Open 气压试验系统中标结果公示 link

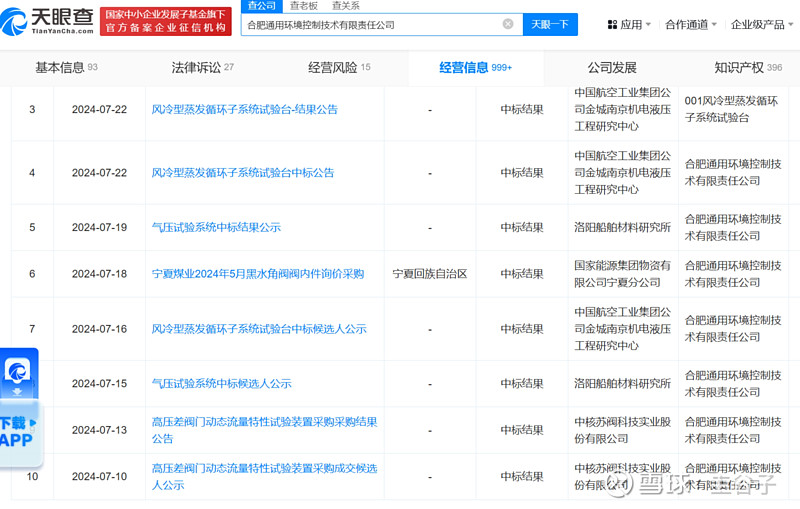[216, 227]
